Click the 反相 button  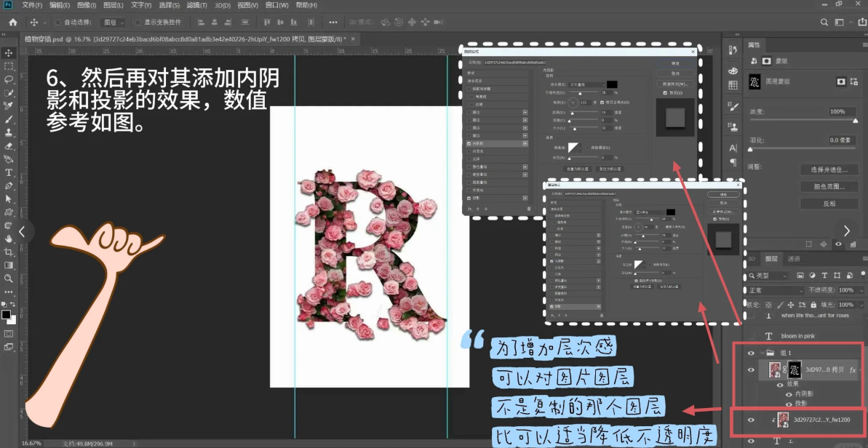point(829,204)
